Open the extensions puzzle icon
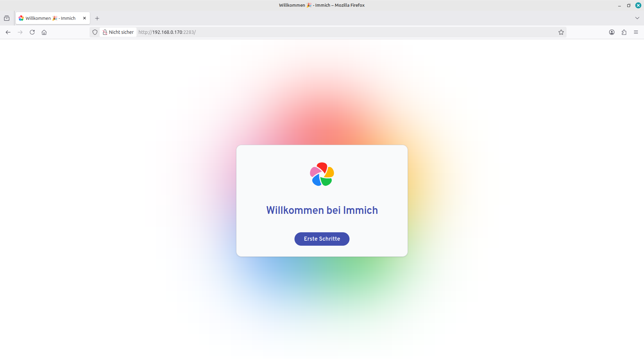 [624, 32]
